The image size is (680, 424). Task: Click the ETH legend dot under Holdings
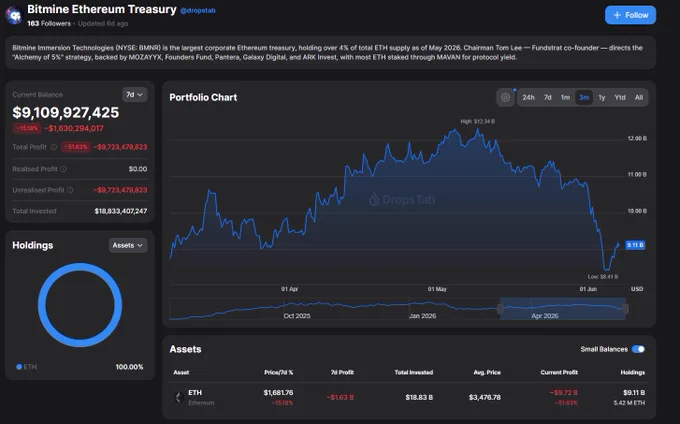click(19, 367)
